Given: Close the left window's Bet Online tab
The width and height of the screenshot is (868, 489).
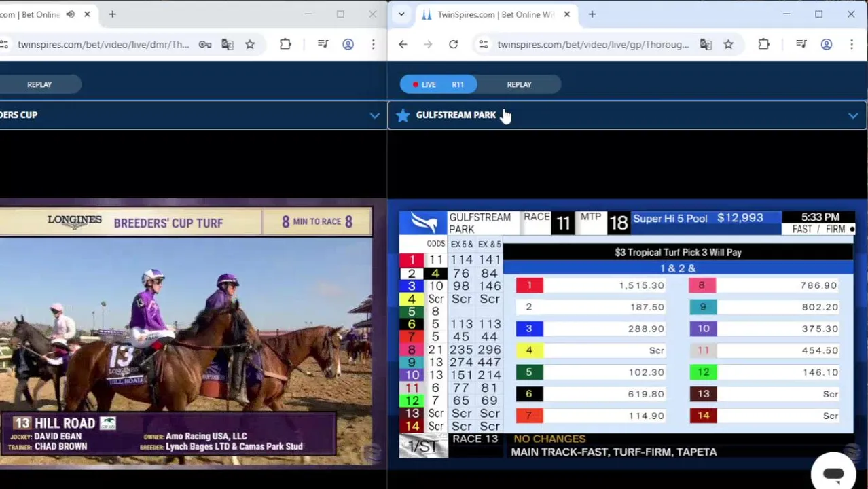Looking at the screenshot, I should [87, 14].
